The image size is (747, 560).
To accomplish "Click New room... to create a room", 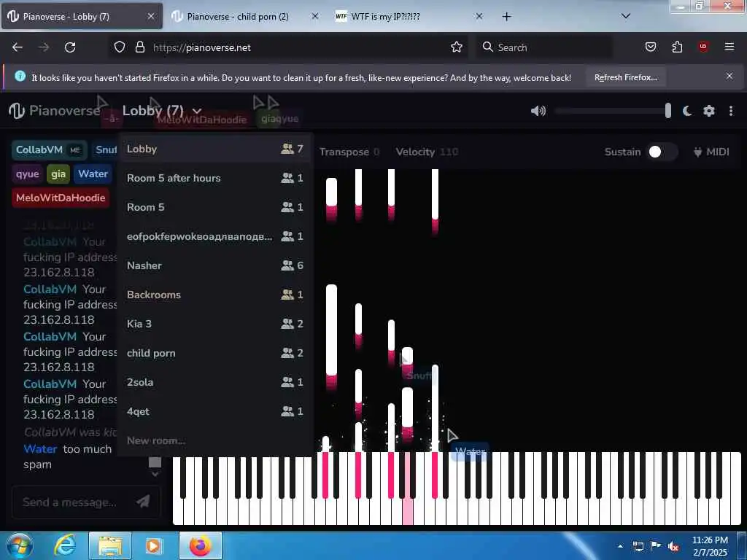I will (156, 440).
